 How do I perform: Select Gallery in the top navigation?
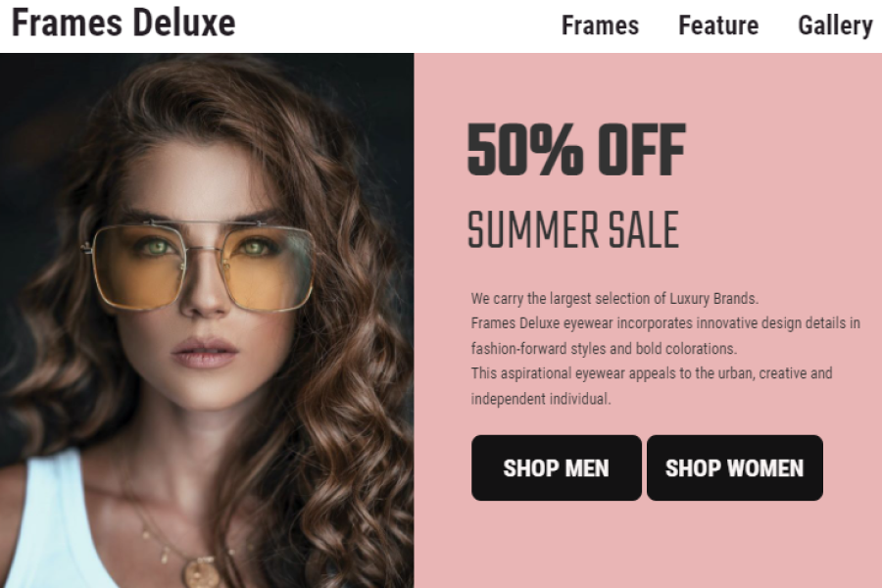(835, 25)
